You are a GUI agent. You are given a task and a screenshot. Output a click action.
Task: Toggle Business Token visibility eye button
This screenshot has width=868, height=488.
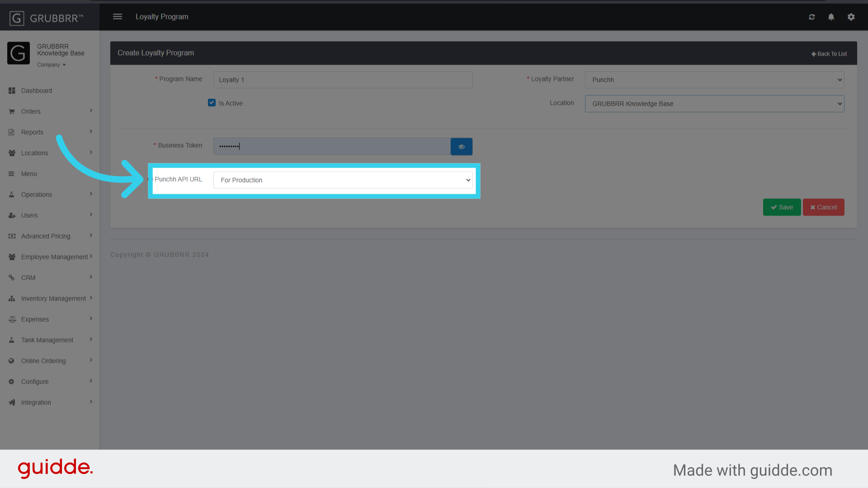click(462, 146)
